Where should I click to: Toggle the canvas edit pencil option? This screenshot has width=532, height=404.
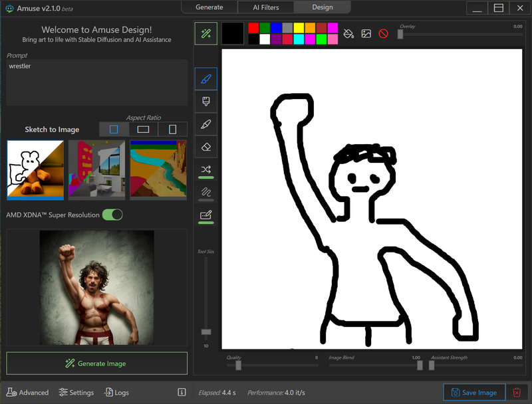tap(206, 215)
